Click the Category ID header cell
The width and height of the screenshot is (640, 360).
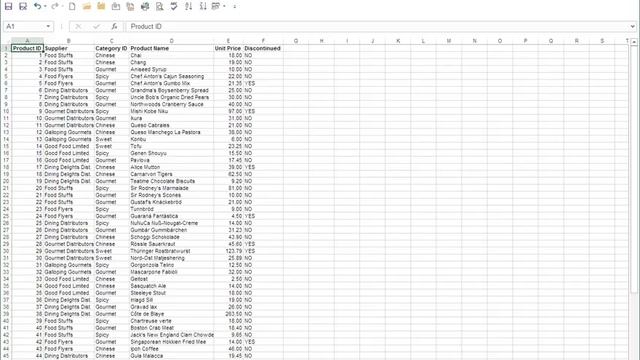(x=112, y=48)
